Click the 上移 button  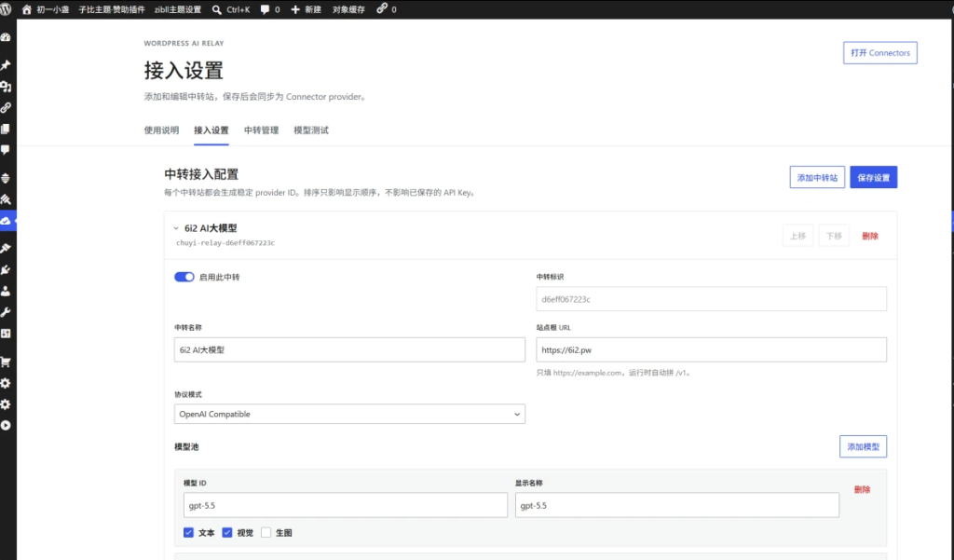click(x=797, y=236)
